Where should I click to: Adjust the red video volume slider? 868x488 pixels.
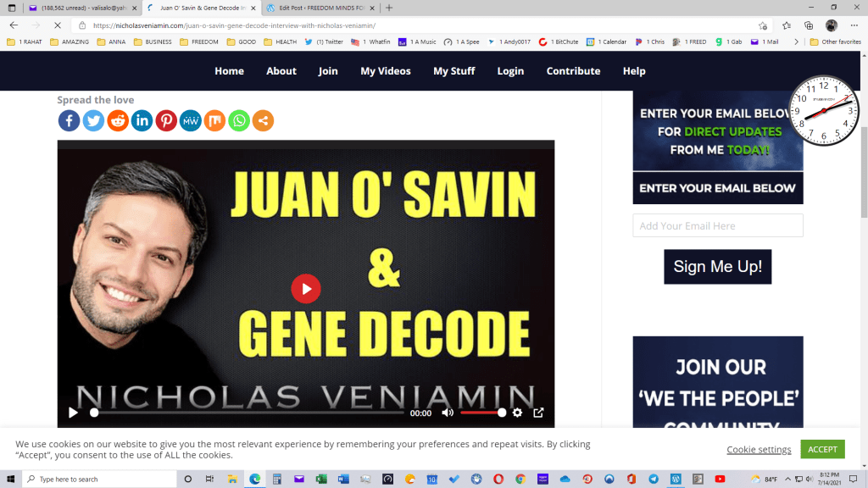click(482, 413)
